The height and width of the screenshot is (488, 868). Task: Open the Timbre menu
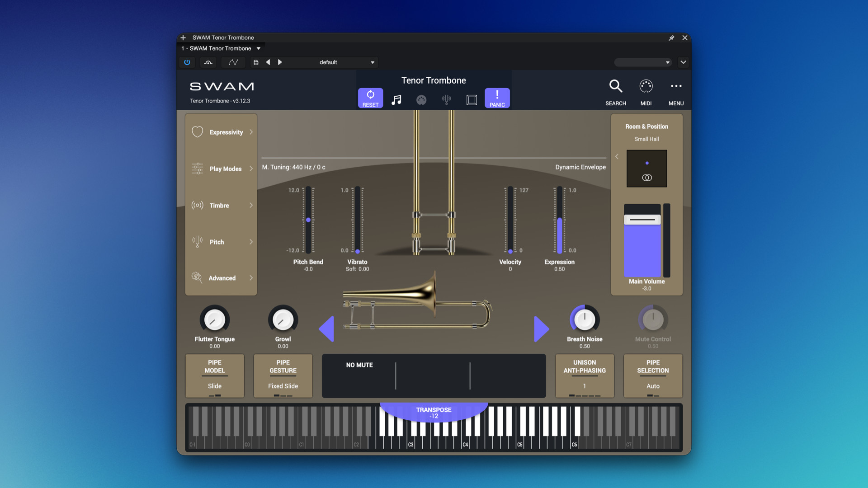(222, 205)
